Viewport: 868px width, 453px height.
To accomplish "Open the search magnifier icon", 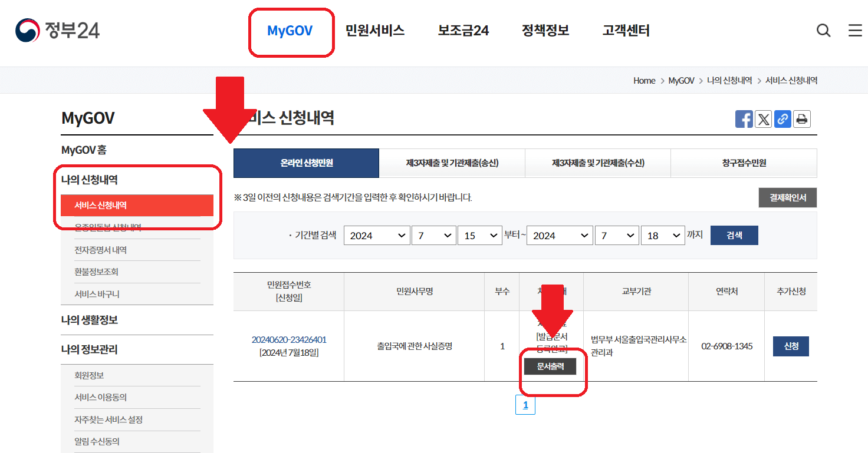I will coord(823,30).
